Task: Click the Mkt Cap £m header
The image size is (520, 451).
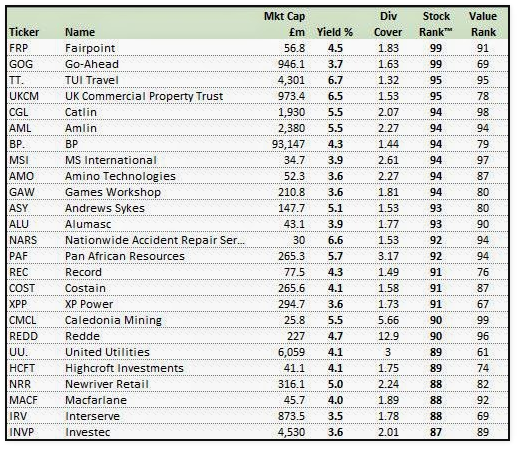Action: (284, 24)
